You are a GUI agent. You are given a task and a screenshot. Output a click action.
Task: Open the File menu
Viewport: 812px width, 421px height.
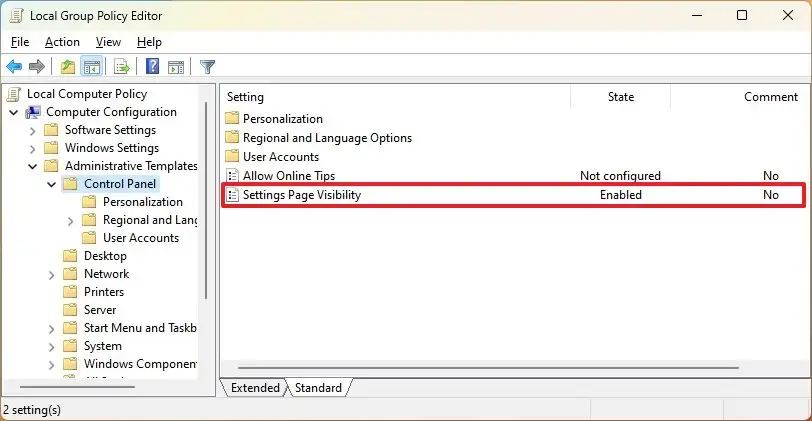[x=20, y=42]
